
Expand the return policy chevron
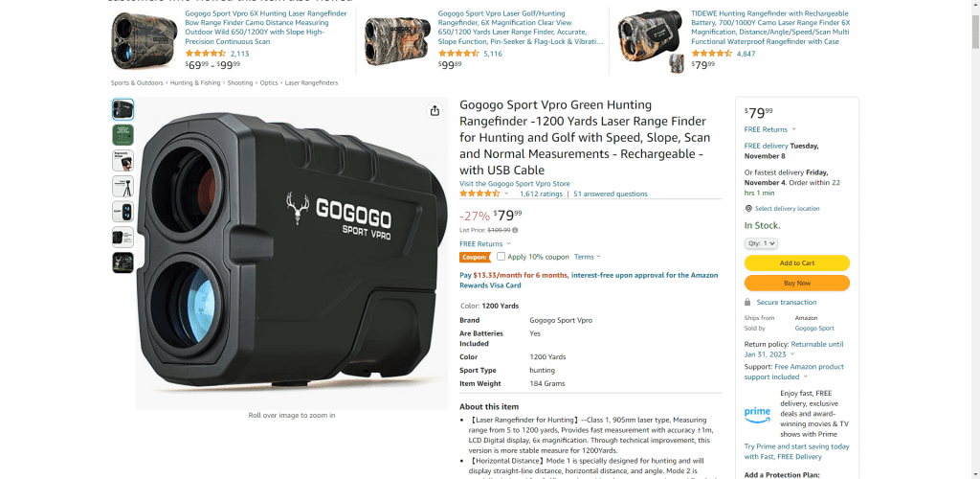[792, 354]
